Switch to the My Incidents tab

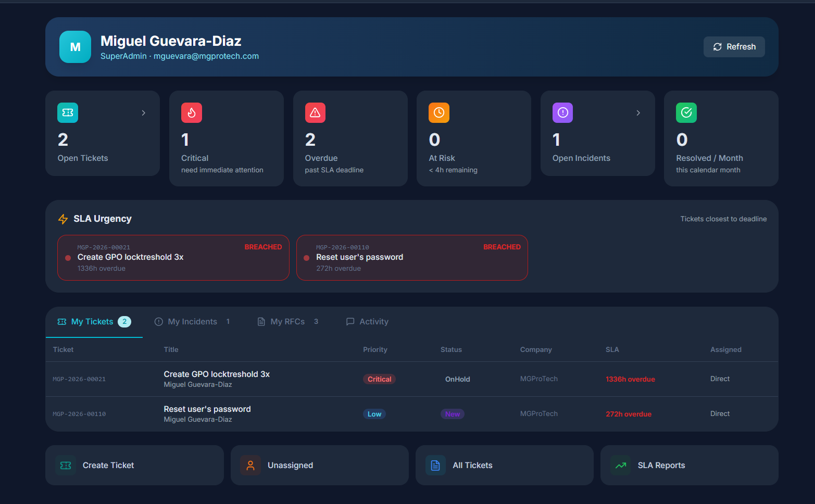coord(193,322)
